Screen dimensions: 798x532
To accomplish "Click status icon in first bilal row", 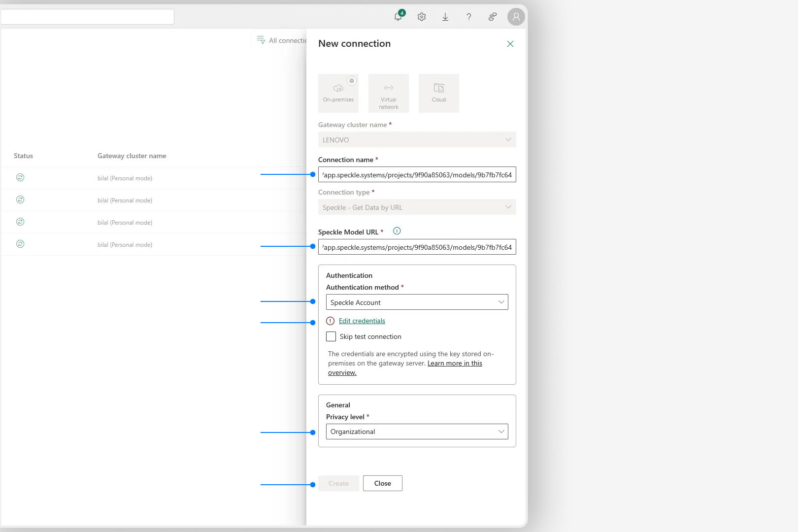I will [x=20, y=177].
